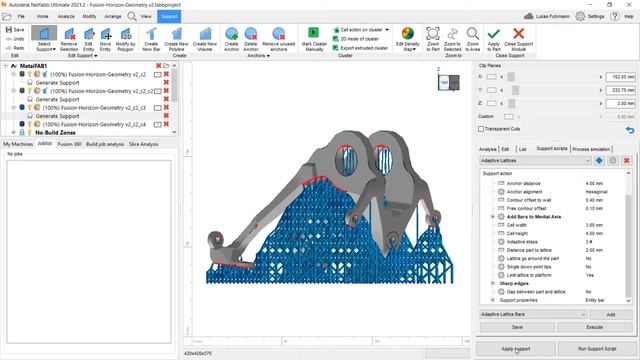Screen dimensions: 640x360
Task: Expand Add Bars to Medial Axis
Action: pos(493,217)
